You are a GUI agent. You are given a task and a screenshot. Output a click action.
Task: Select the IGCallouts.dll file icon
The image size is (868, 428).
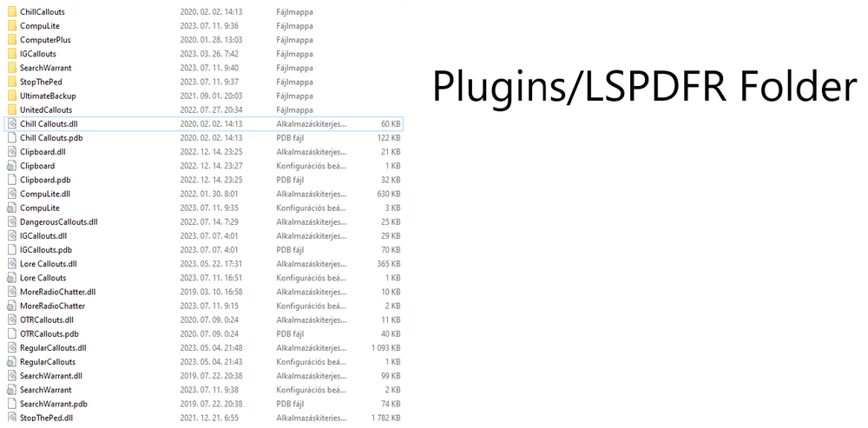[11, 236]
